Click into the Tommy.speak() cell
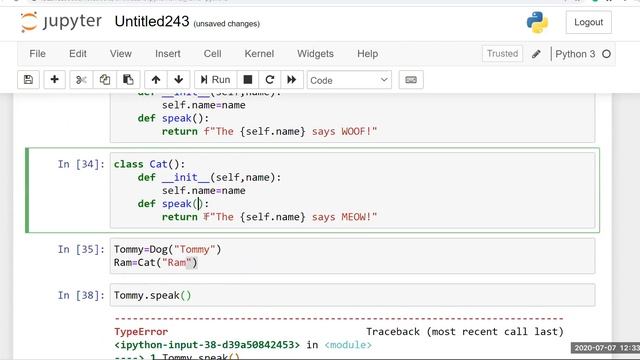 coord(352,295)
